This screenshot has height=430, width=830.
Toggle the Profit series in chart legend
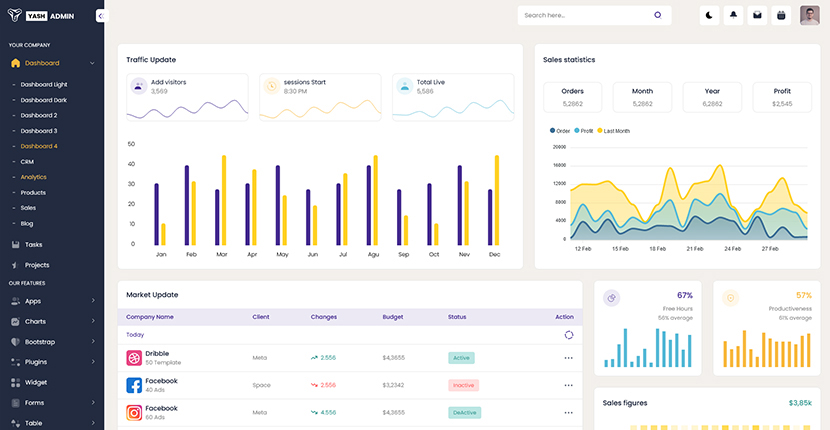[583, 131]
